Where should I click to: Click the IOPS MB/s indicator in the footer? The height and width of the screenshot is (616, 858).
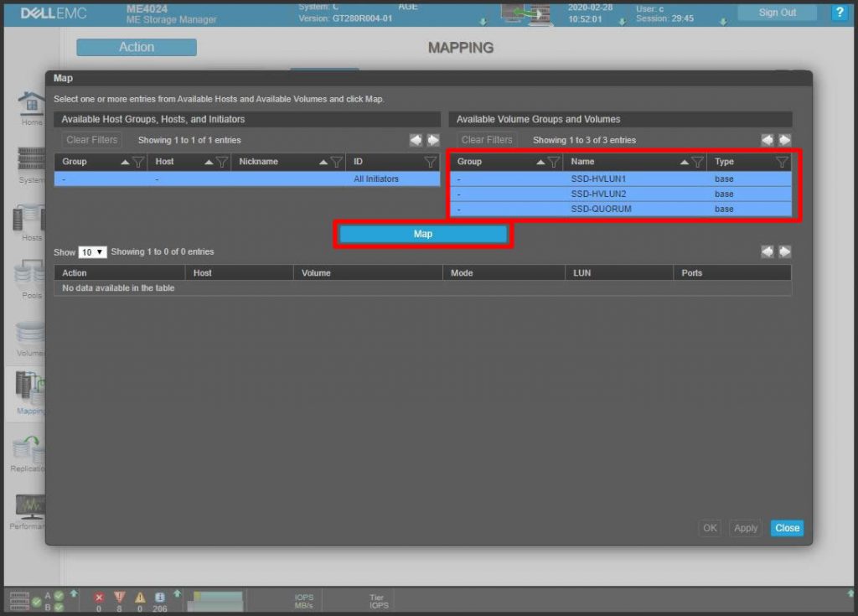303,601
